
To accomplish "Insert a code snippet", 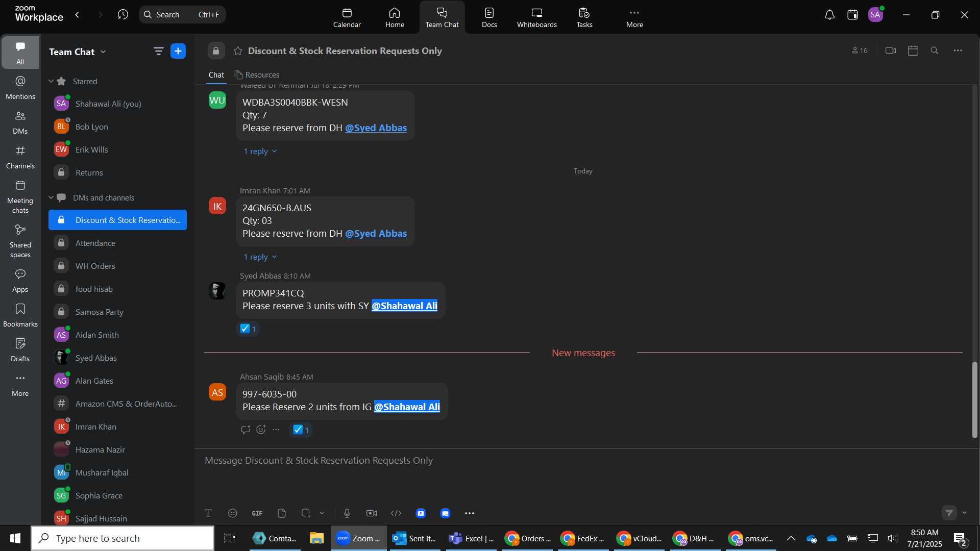I will click(396, 513).
